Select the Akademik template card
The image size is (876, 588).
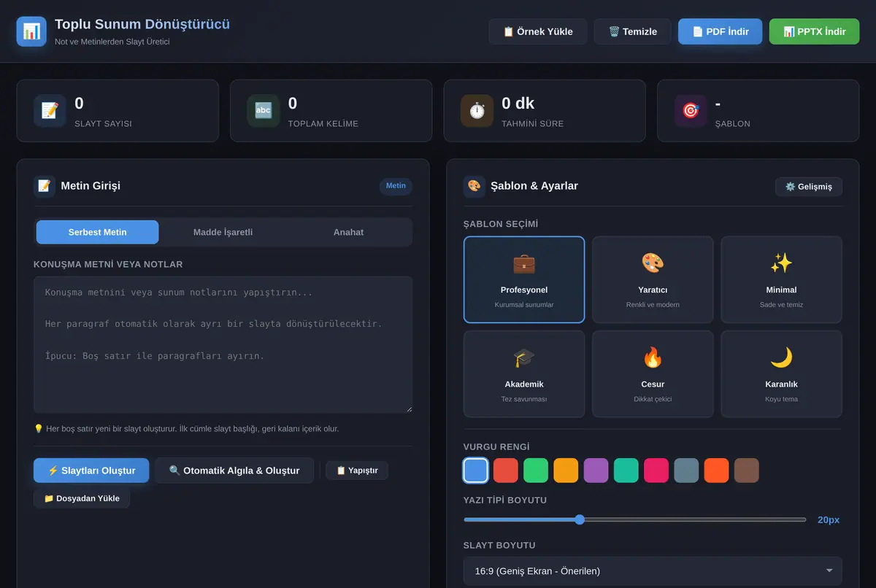pos(524,374)
